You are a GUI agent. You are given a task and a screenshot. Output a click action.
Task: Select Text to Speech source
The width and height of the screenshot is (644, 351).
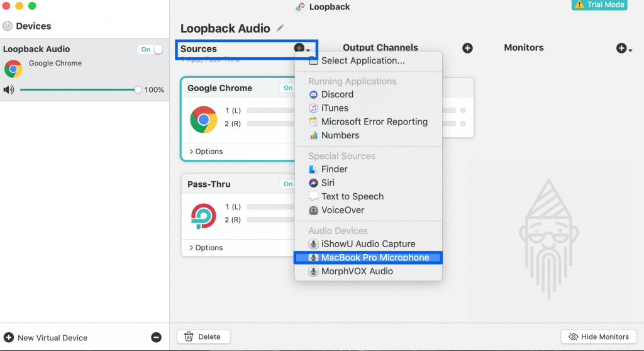369,196
